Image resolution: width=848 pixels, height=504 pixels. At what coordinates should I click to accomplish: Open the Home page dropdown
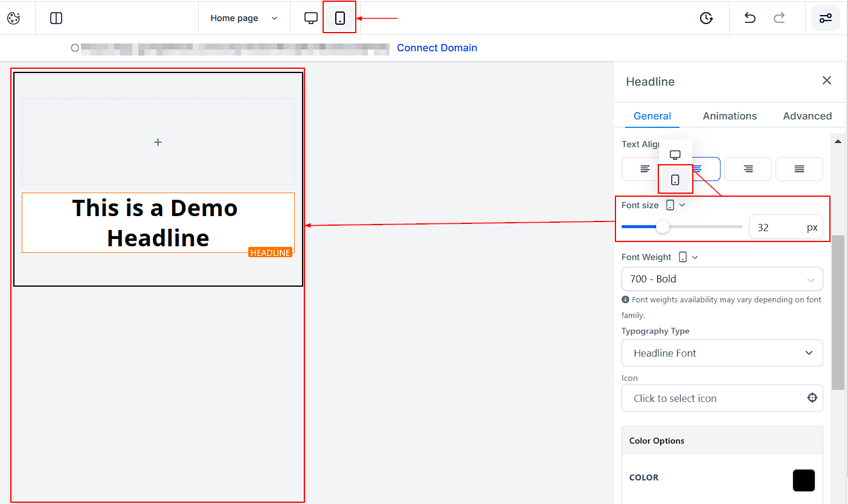click(x=244, y=18)
